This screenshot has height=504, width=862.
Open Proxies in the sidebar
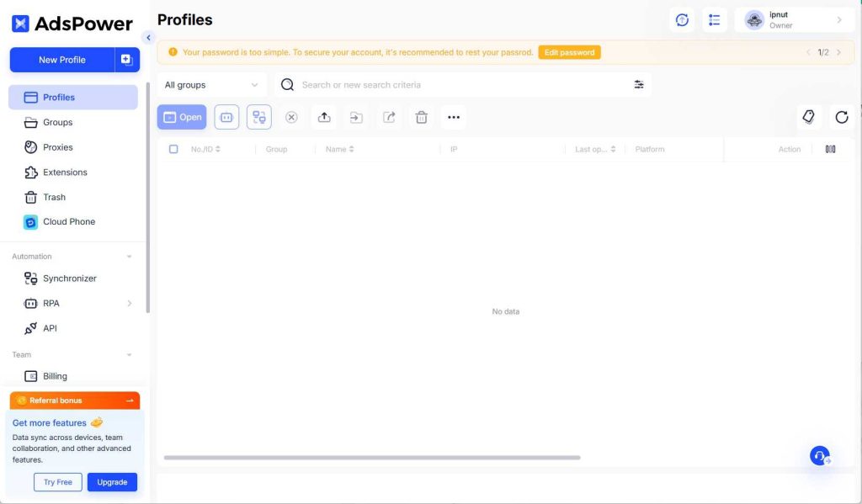tap(58, 147)
